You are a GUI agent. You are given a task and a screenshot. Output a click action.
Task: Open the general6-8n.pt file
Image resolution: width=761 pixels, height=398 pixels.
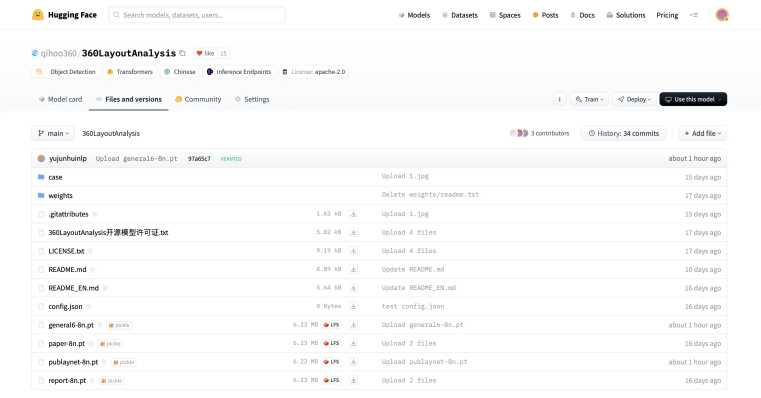[x=71, y=325]
